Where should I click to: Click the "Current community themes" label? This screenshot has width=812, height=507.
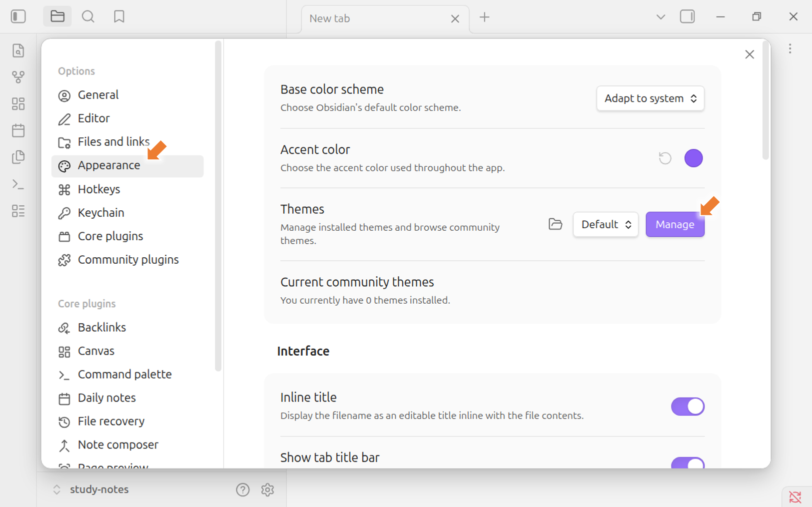coord(357,282)
